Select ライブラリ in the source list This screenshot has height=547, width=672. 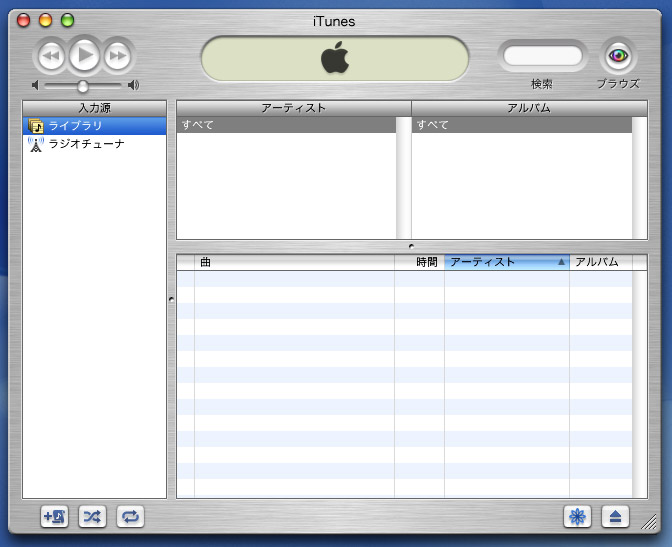[94, 126]
